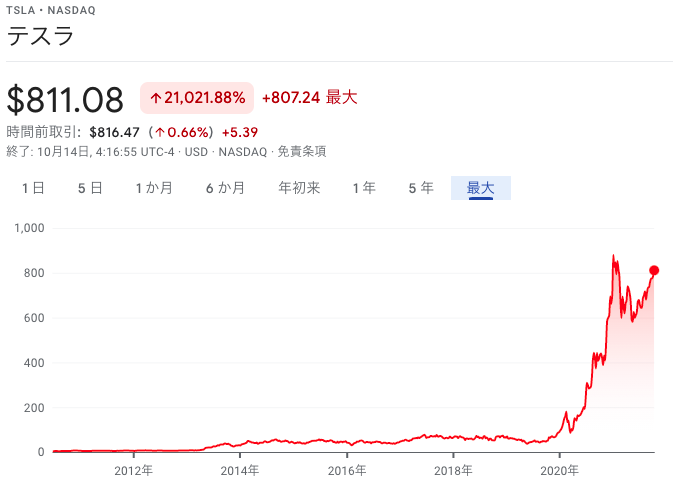673x489 pixels.
Task: Click the ↑0.66% pre-market change
Action: pyautogui.click(x=181, y=132)
